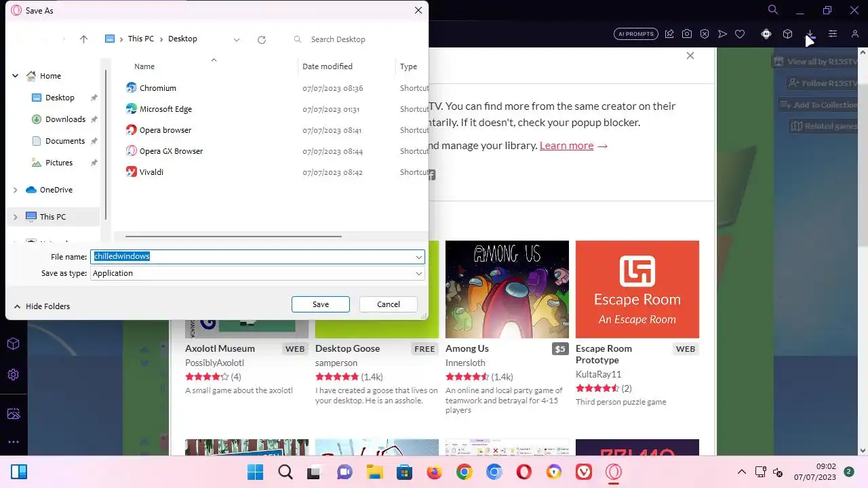Click the File name text field
The image size is (868, 488).
coord(252,257)
